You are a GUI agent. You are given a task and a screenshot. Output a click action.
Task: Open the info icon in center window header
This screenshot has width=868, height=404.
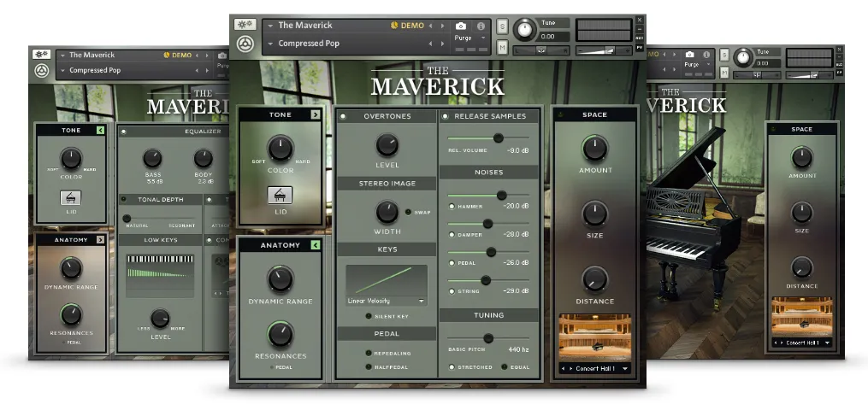pyautogui.click(x=481, y=26)
